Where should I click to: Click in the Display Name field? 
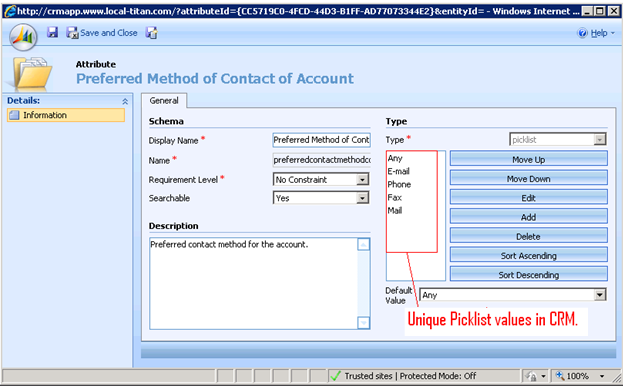coord(321,140)
